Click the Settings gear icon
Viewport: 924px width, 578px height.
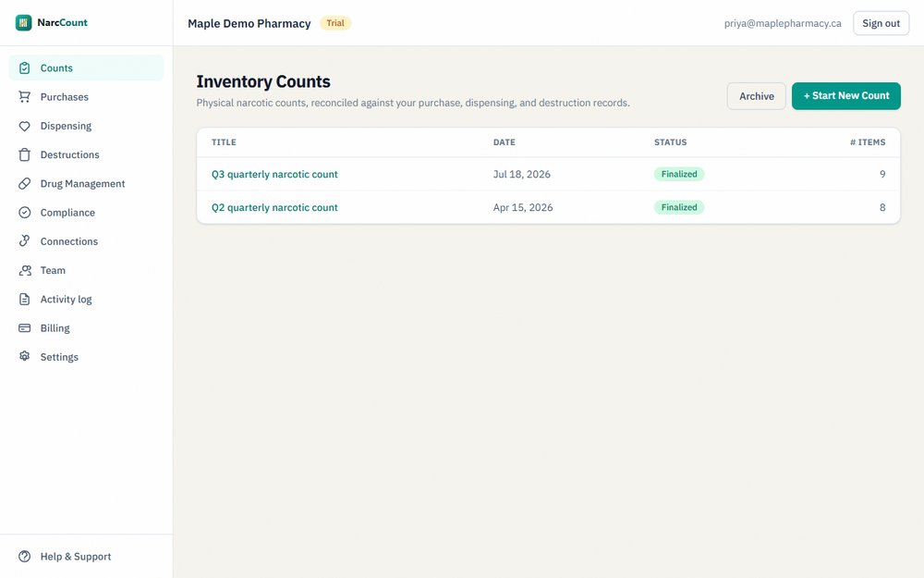click(24, 357)
